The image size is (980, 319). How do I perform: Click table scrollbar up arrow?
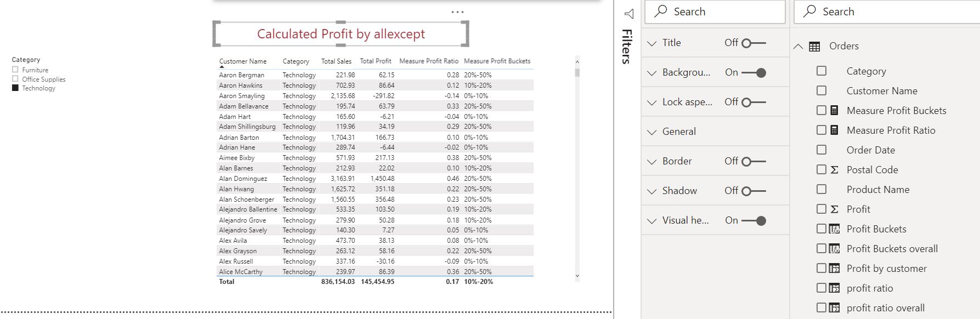click(577, 61)
